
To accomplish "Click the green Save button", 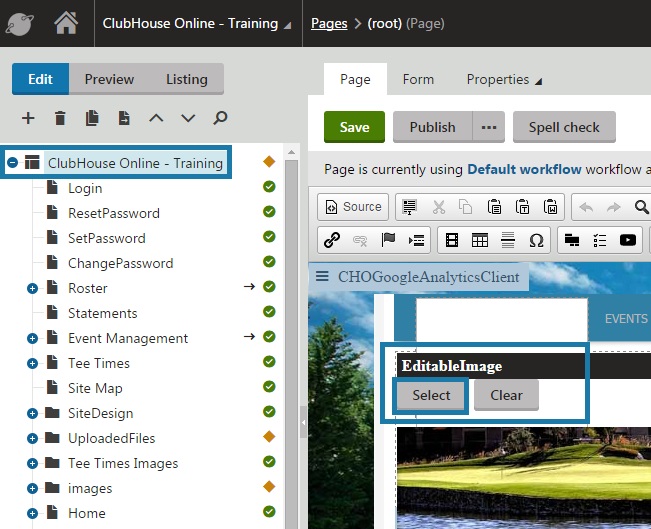I will click(354, 127).
